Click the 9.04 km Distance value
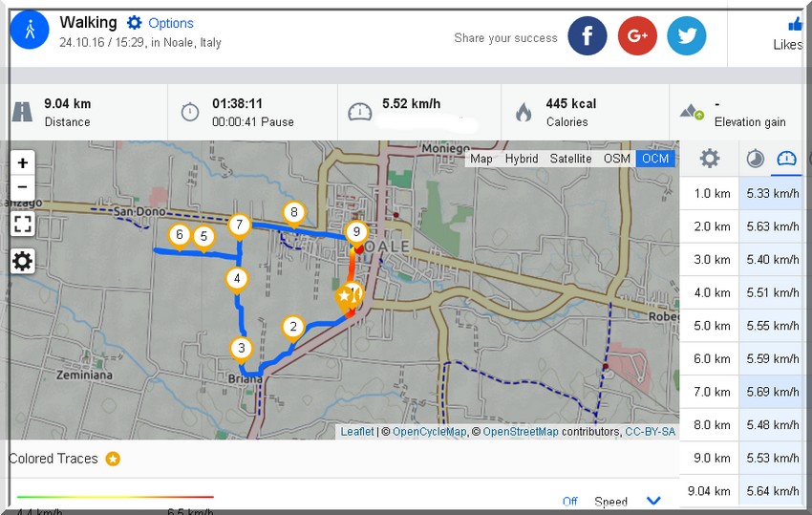The width and height of the screenshot is (812, 515). [67, 103]
